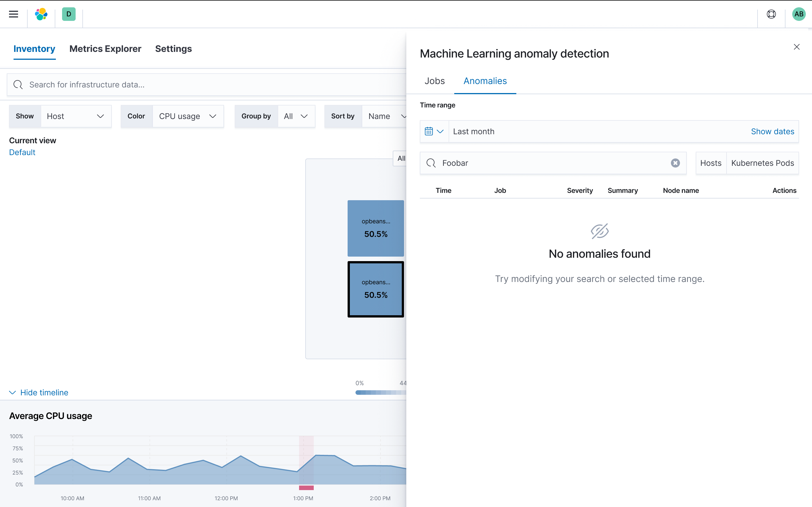This screenshot has width=812, height=507.
Task: Toggle the Kubernetes Pods filter
Action: [x=762, y=163]
